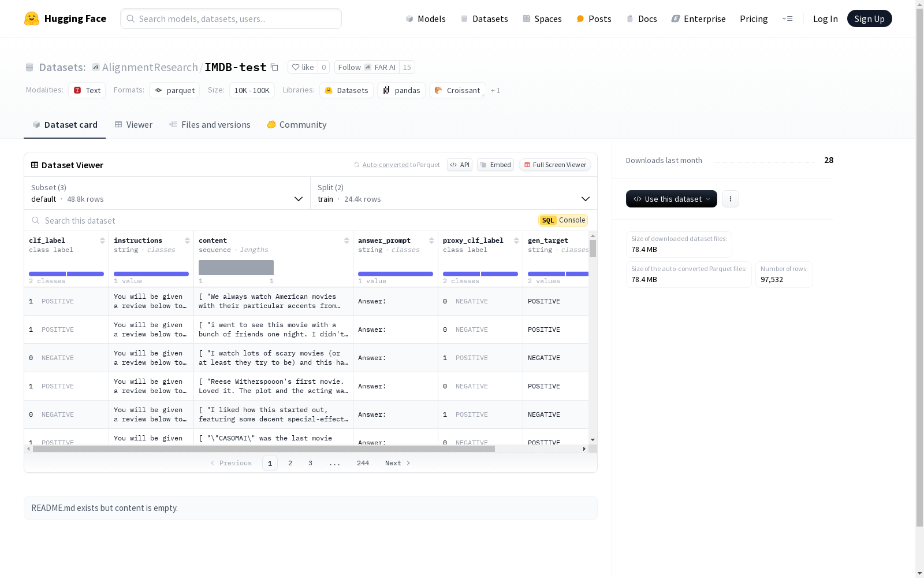Click the "Reese Witherspooon's first movie" content cell

(273, 386)
